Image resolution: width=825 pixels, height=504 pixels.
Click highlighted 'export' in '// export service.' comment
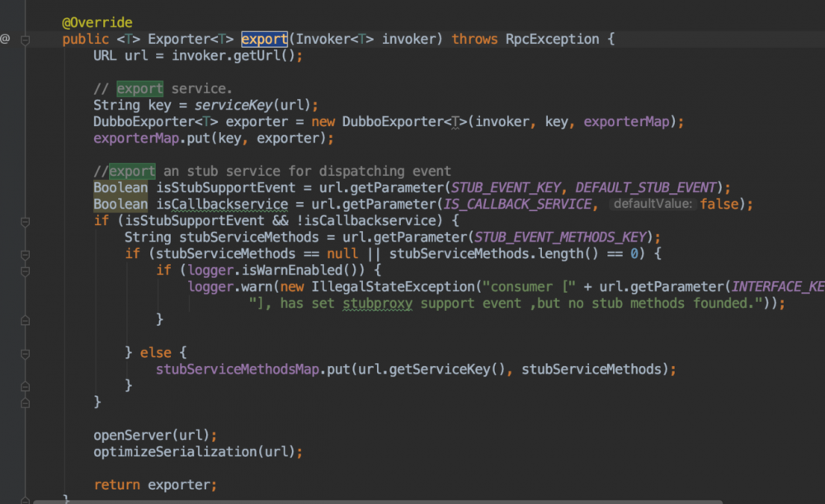coord(140,88)
